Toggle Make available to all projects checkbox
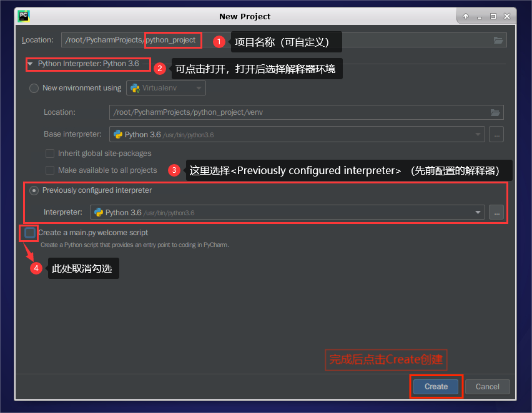The height and width of the screenshot is (413, 532). (x=50, y=170)
